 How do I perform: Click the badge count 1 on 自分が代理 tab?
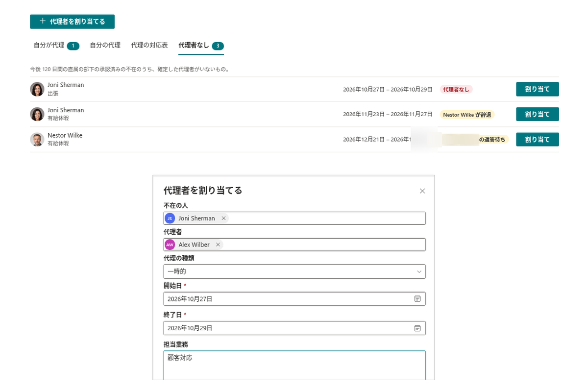(x=73, y=46)
